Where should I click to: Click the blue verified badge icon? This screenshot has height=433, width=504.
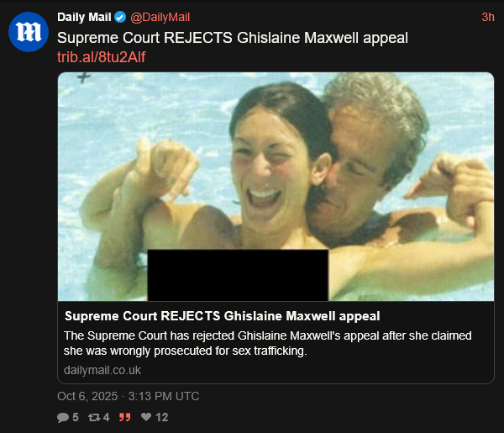tap(120, 17)
